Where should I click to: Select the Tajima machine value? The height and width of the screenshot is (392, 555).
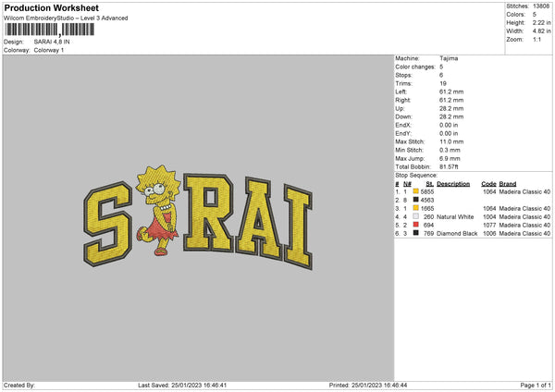pos(449,58)
